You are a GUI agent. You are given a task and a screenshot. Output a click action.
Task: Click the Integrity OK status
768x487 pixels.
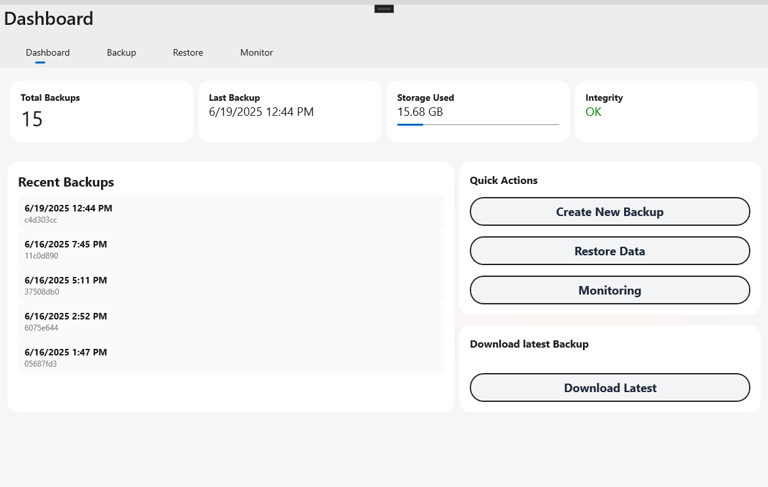(x=593, y=112)
